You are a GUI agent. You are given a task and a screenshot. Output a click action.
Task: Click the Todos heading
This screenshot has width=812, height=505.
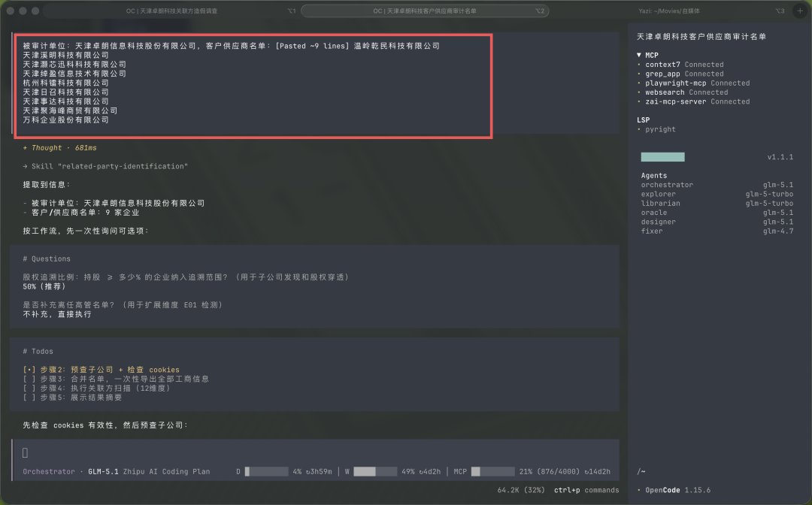pos(38,352)
